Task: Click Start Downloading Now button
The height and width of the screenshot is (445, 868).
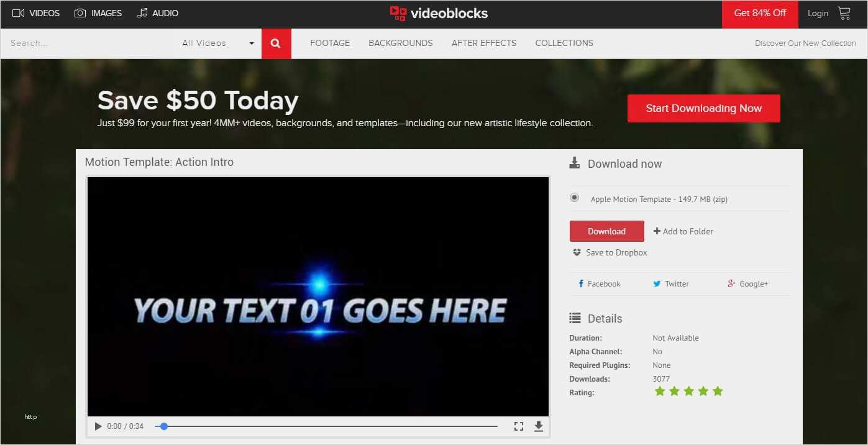Action: 703,109
